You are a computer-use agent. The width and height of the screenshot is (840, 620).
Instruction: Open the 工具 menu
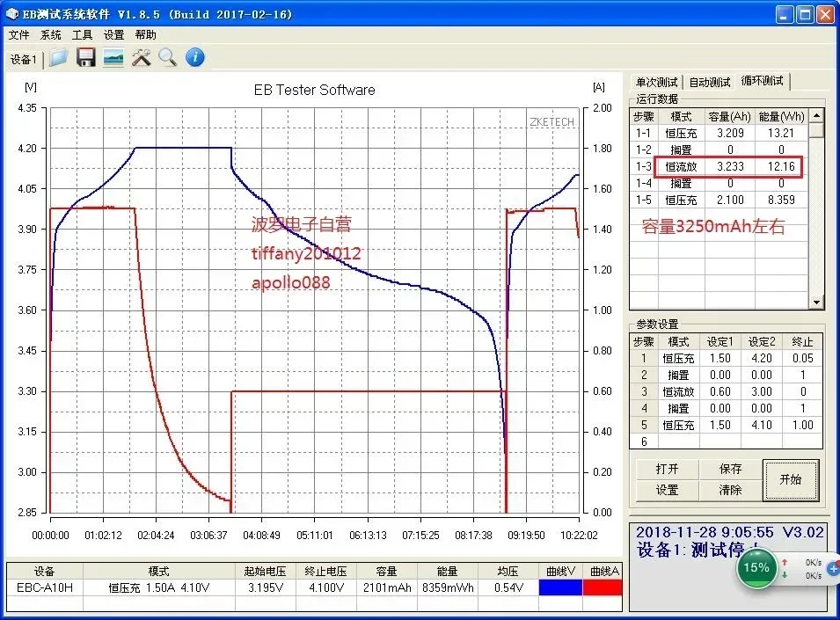(82, 35)
